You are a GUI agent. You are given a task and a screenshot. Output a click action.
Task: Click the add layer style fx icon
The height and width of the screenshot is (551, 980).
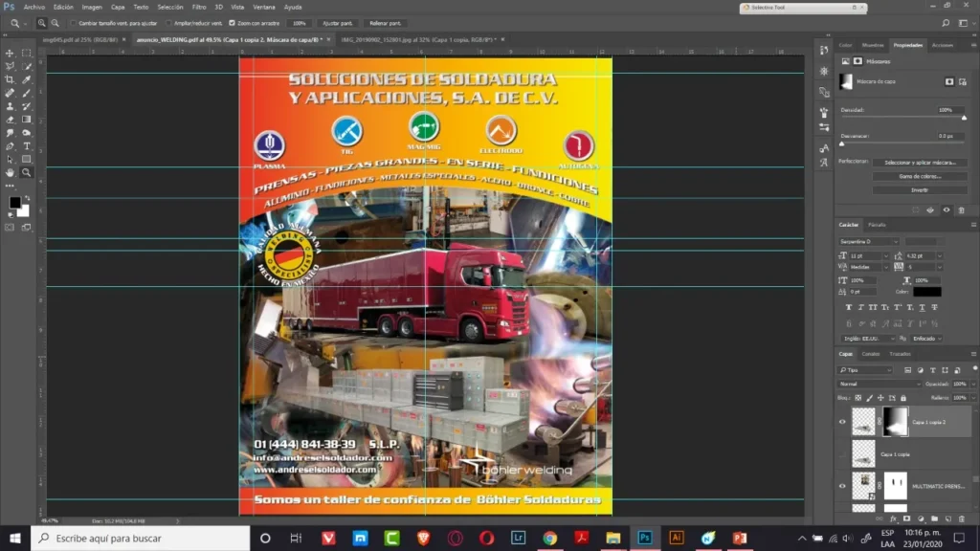pos(893,519)
